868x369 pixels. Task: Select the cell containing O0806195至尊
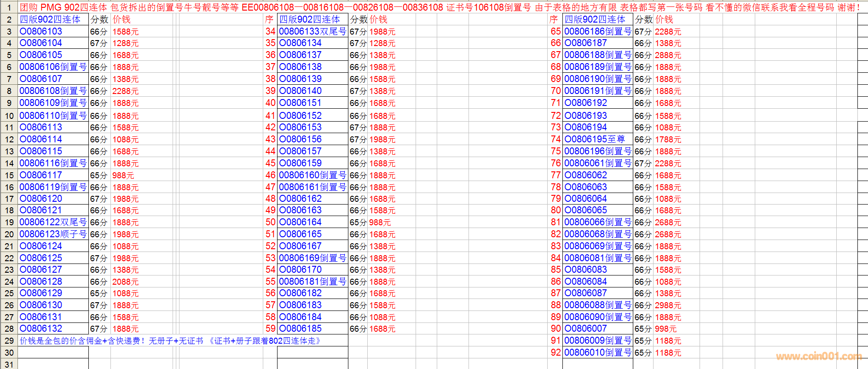click(x=597, y=140)
